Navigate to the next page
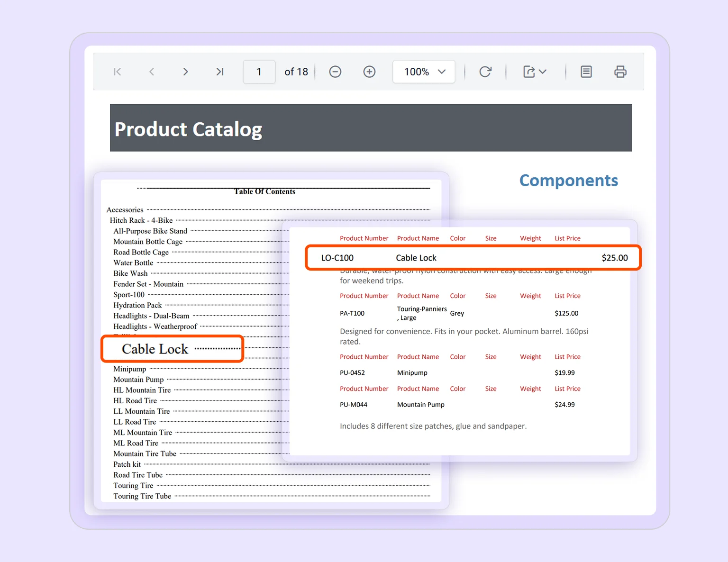The height and width of the screenshot is (562, 728). pyautogui.click(x=185, y=72)
